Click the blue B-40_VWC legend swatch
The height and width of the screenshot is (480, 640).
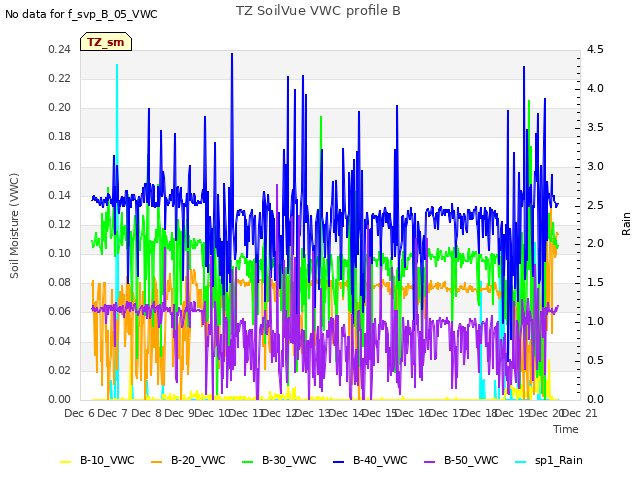(x=339, y=461)
